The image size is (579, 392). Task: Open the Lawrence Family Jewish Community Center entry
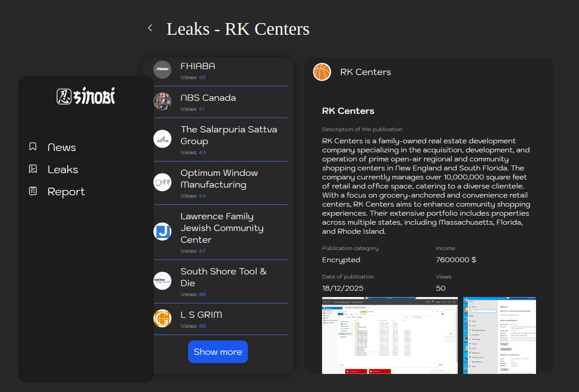click(x=222, y=228)
